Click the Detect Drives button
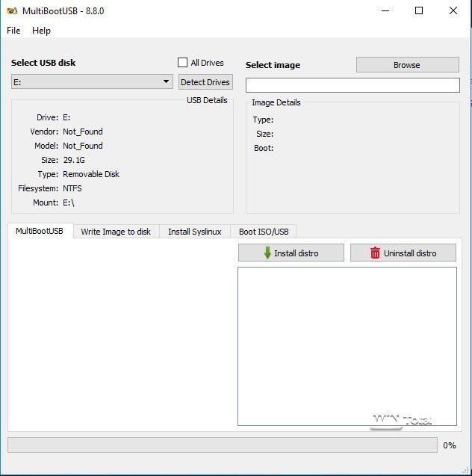Viewport: 472px width, 476px height. 205,82
